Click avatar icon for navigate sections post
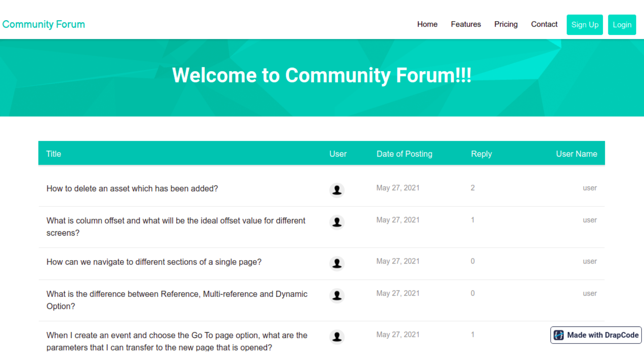 (x=337, y=263)
